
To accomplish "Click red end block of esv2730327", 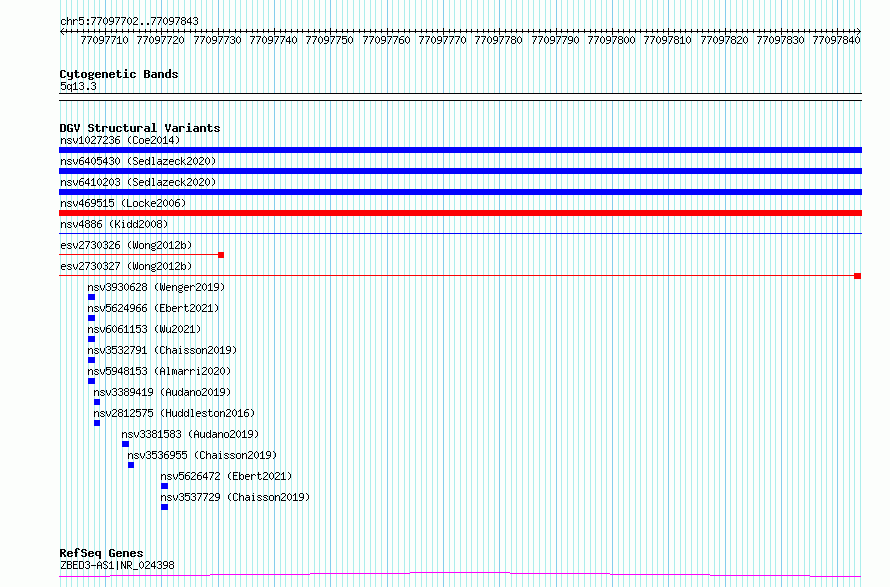I will [858, 276].
